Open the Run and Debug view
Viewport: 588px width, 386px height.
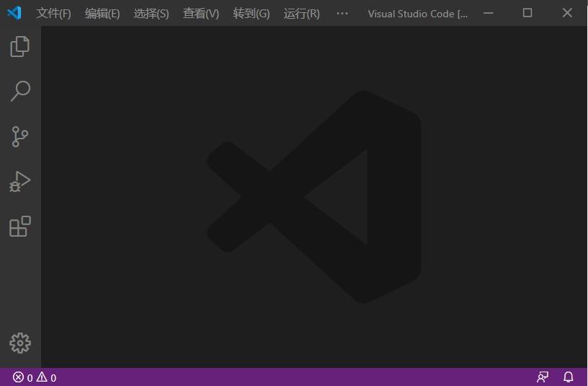click(x=20, y=182)
